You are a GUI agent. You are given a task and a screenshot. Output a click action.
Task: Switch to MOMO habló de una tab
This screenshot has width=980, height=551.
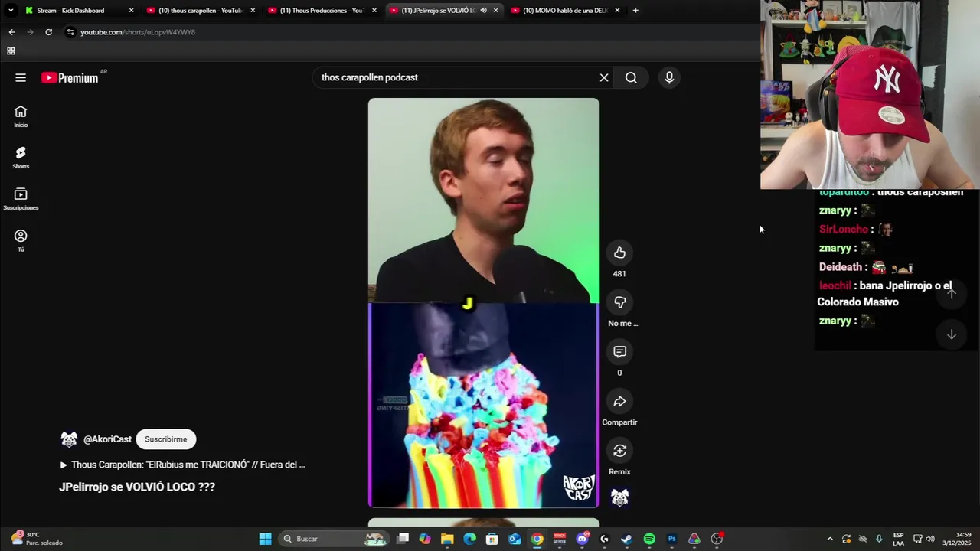[565, 11]
